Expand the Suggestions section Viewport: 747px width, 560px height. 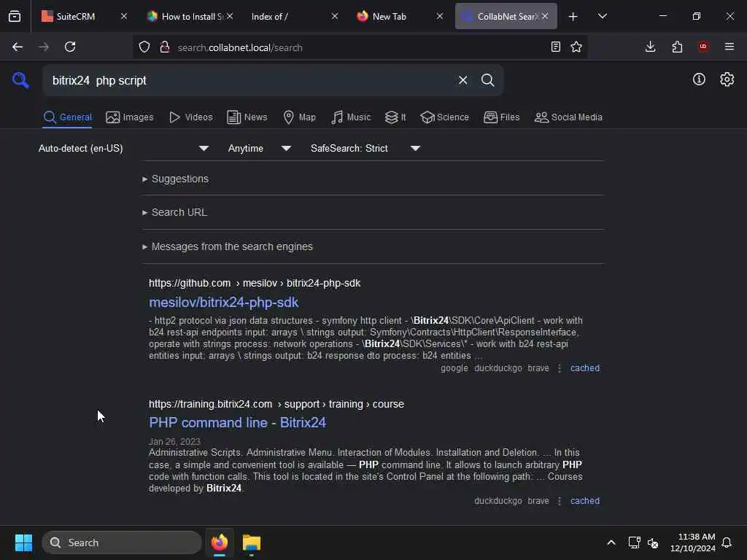click(175, 179)
